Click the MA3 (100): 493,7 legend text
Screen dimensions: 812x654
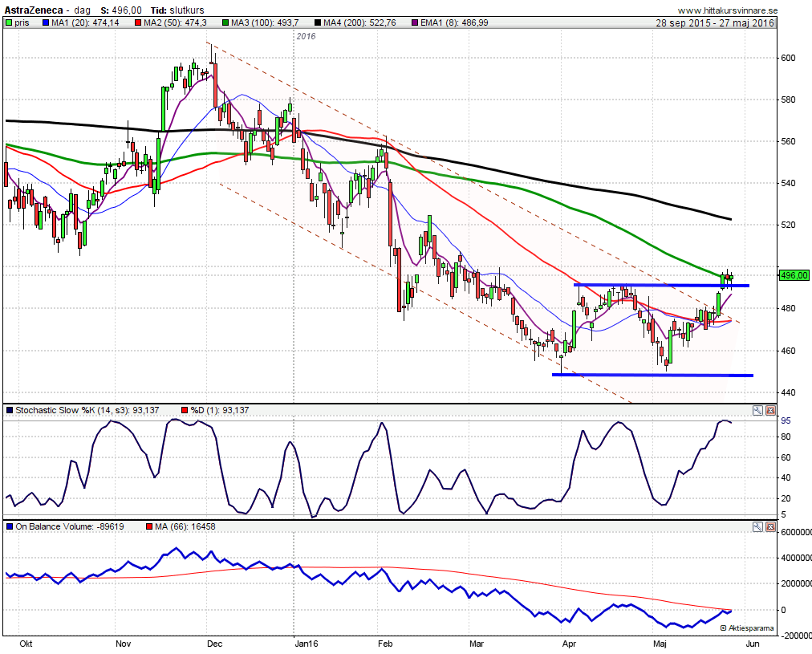coord(265,22)
